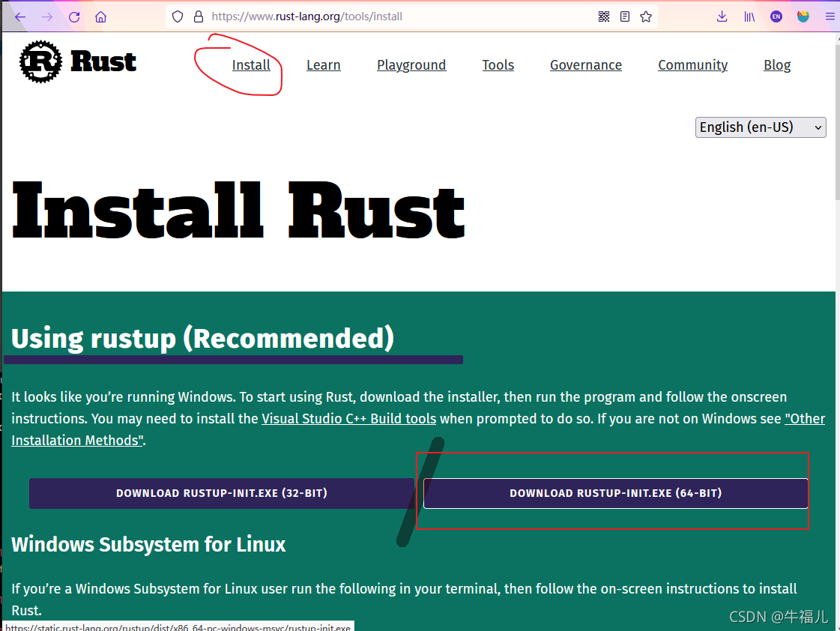
Task: Click the shield tracking protection icon
Action: pos(178,16)
